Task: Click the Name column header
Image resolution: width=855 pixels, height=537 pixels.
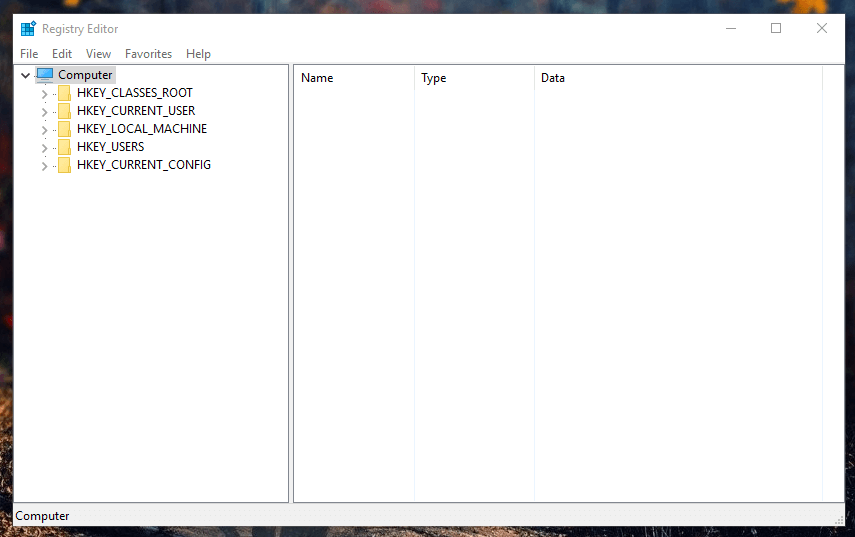Action: tap(354, 78)
